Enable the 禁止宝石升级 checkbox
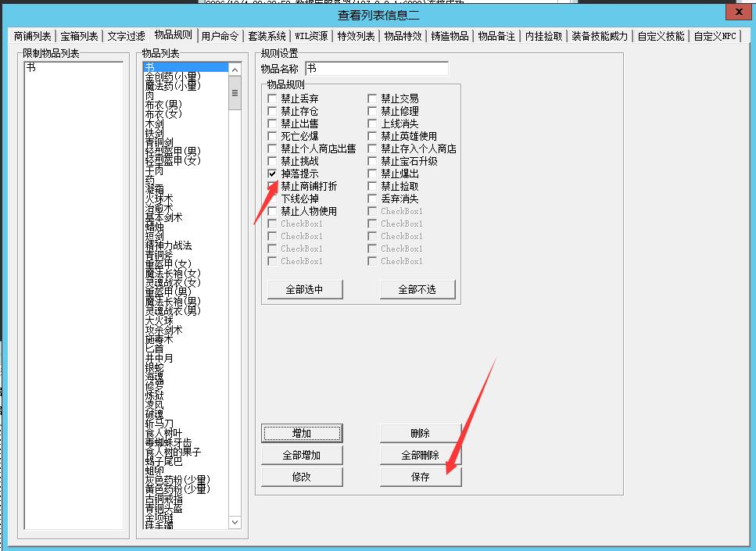 click(372, 161)
